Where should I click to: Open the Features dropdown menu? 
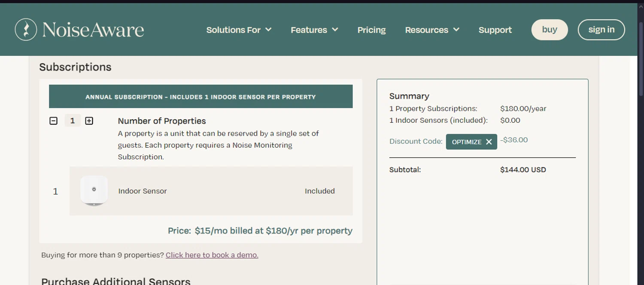[314, 30]
